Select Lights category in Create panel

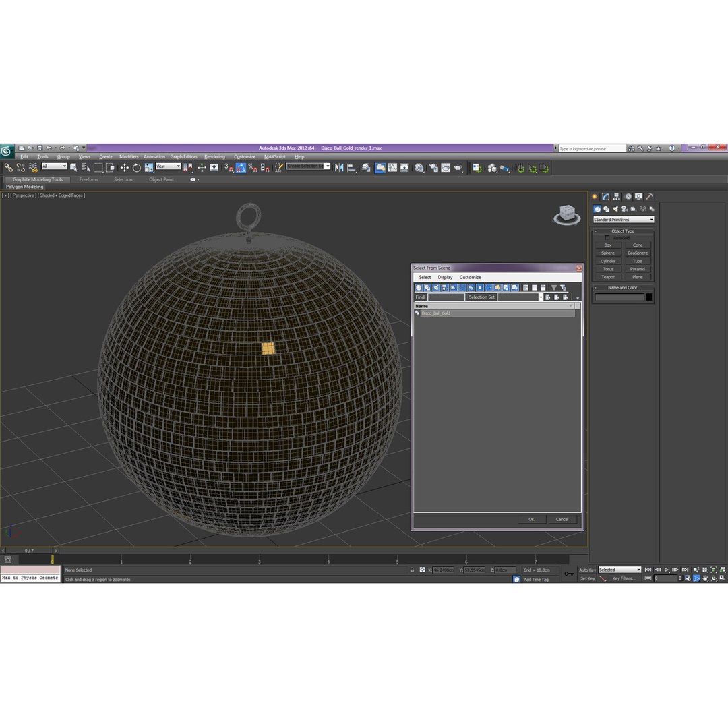(615, 209)
